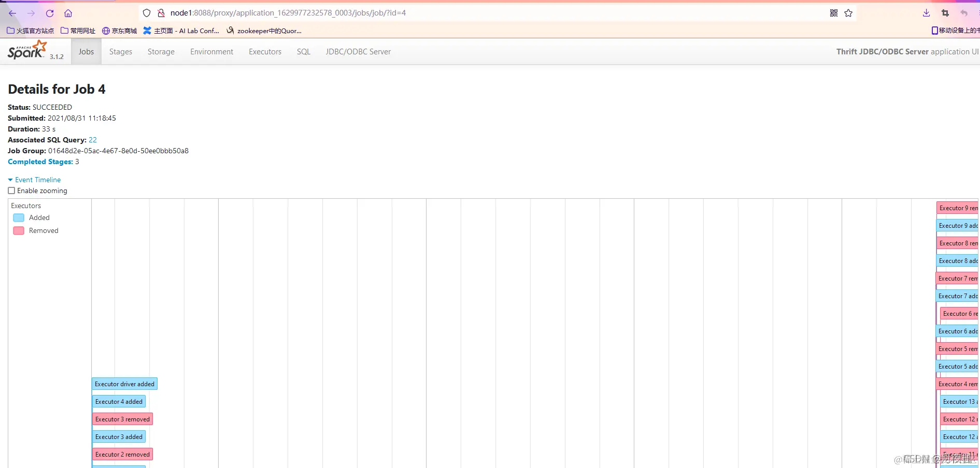Jump to the Completed Stages link
Image resolution: width=980 pixels, height=468 pixels.
[40, 162]
